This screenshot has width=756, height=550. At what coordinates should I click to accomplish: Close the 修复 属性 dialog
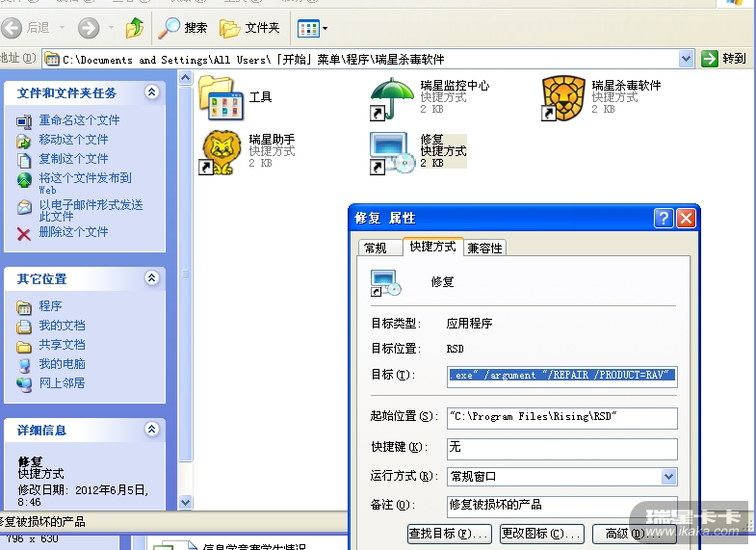coord(686,218)
